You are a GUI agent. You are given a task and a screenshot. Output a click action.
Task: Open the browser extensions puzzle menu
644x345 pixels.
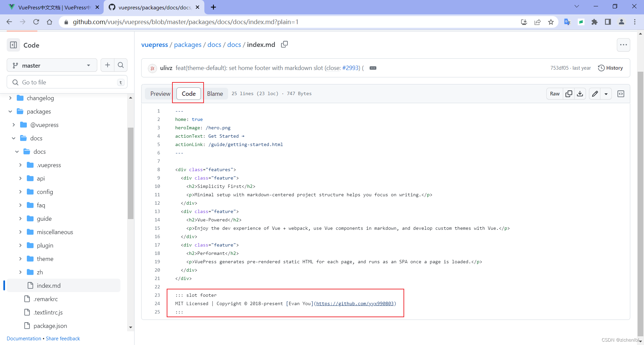(x=594, y=22)
